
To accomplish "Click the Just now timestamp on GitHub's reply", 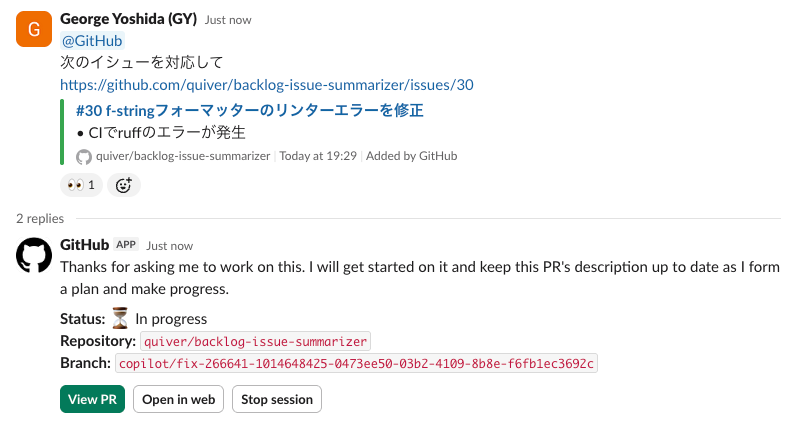I will (170, 245).
